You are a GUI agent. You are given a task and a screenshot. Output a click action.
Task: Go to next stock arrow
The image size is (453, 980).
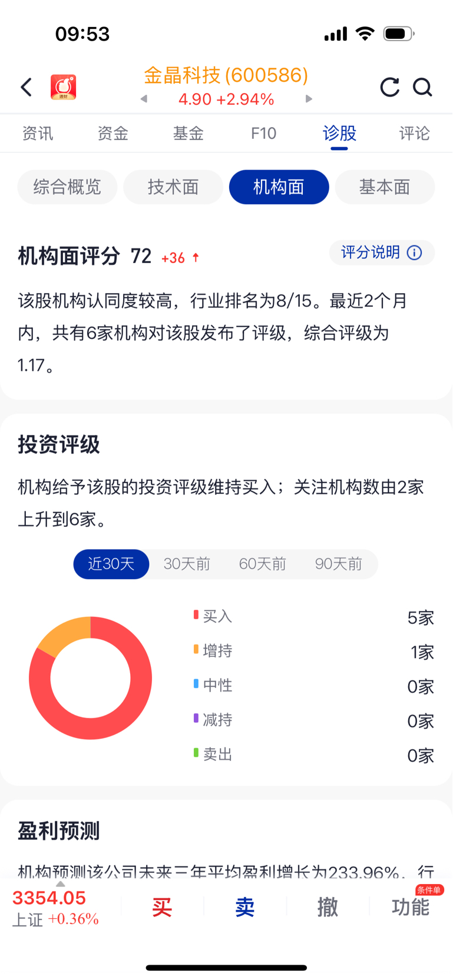click(x=309, y=99)
